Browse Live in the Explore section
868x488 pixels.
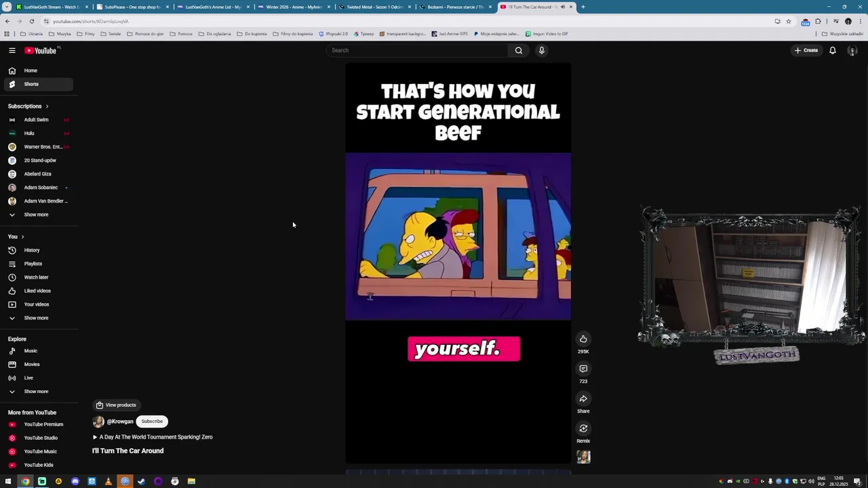[39, 378]
